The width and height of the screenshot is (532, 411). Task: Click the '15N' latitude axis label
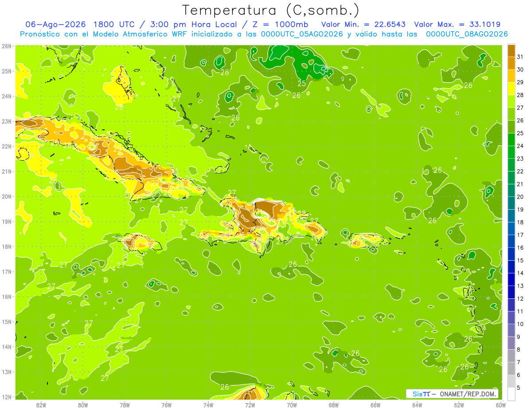click(7, 321)
